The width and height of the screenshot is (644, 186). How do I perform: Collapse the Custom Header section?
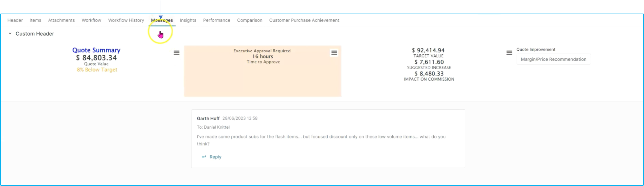tap(10, 34)
